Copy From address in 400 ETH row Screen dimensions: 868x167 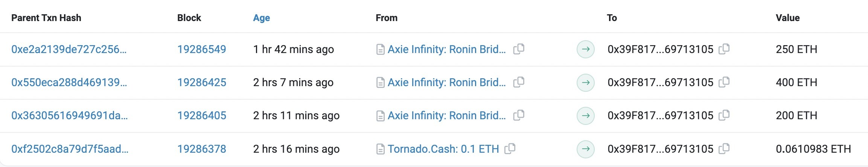tap(519, 82)
